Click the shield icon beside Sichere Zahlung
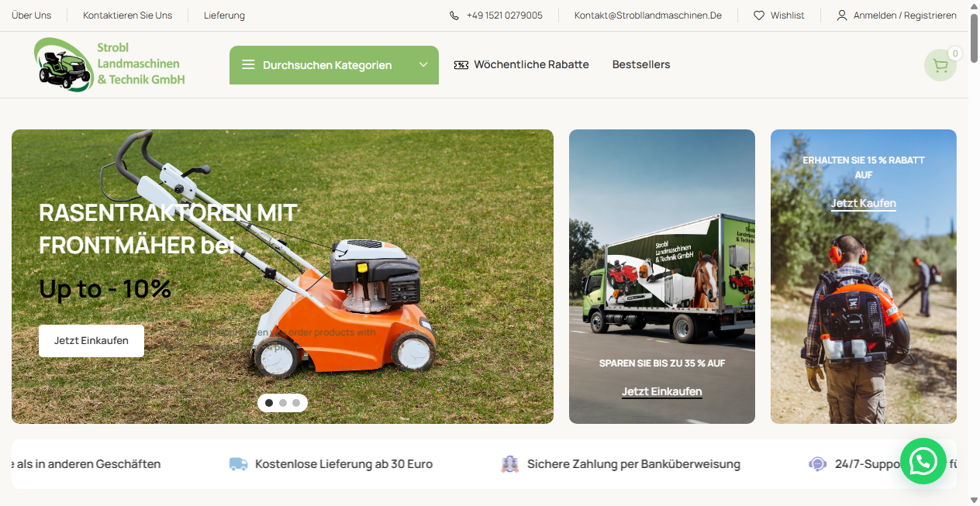The height and width of the screenshot is (506, 980). coord(509,463)
